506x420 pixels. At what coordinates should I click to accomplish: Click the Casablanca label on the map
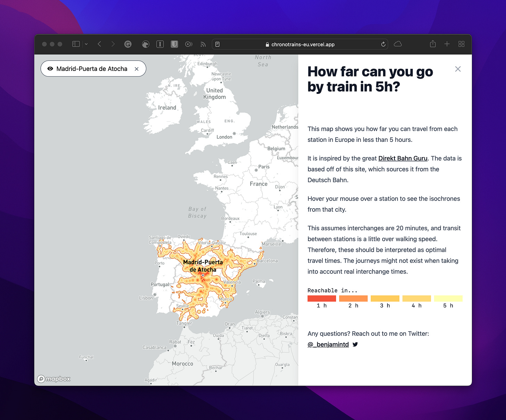154,347
